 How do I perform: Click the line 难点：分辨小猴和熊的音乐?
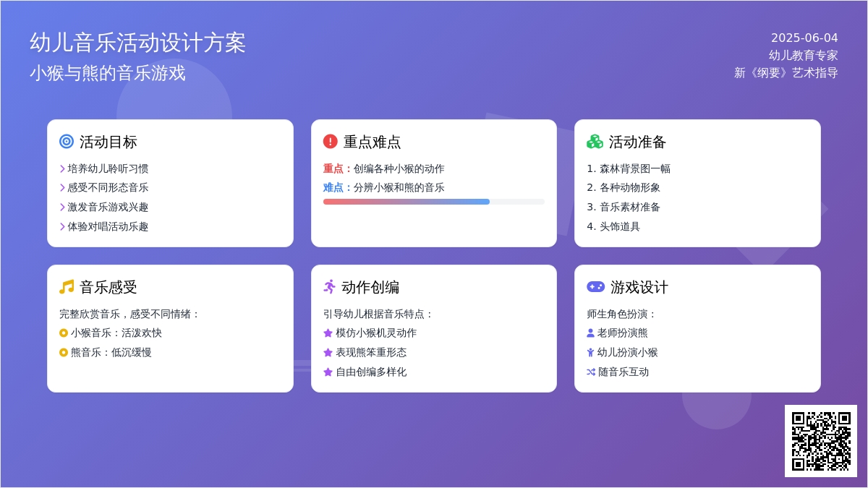384,188
